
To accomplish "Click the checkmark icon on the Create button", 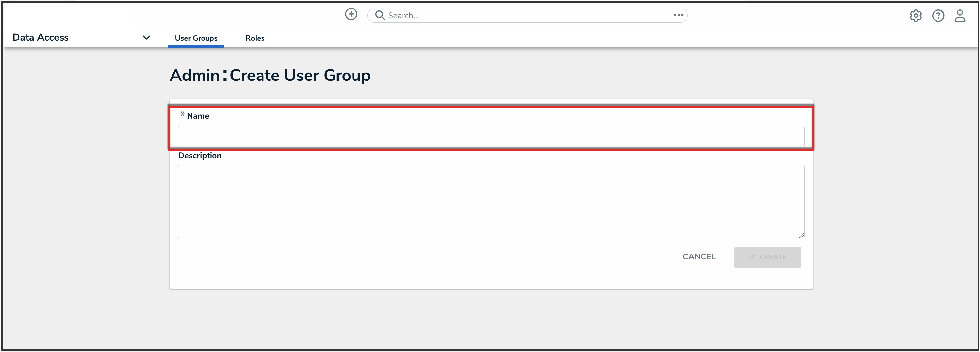I will (x=752, y=257).
